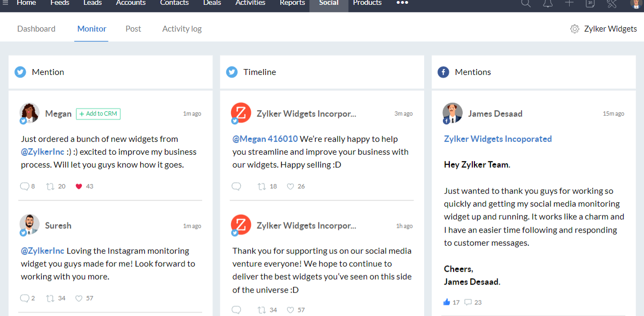Screen dimensions: 644x316
Task: Open the hamburger menu icon
Action: pos(5,3)
